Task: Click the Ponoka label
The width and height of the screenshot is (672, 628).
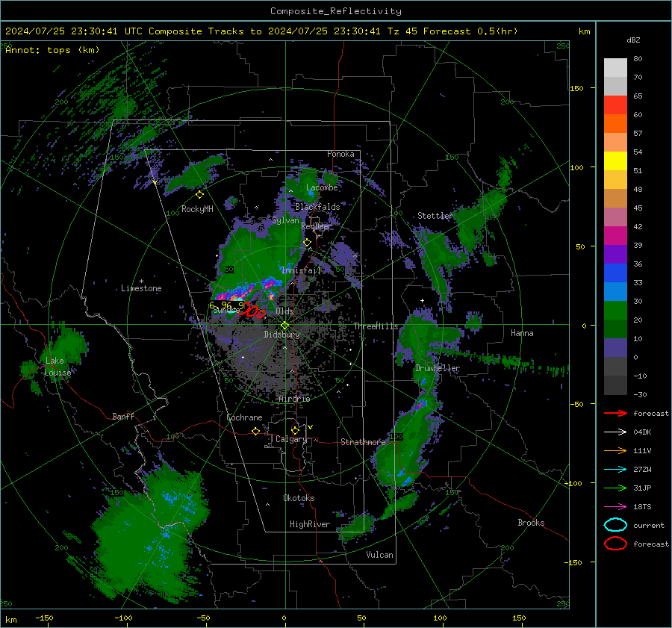Action: point(340,154)
